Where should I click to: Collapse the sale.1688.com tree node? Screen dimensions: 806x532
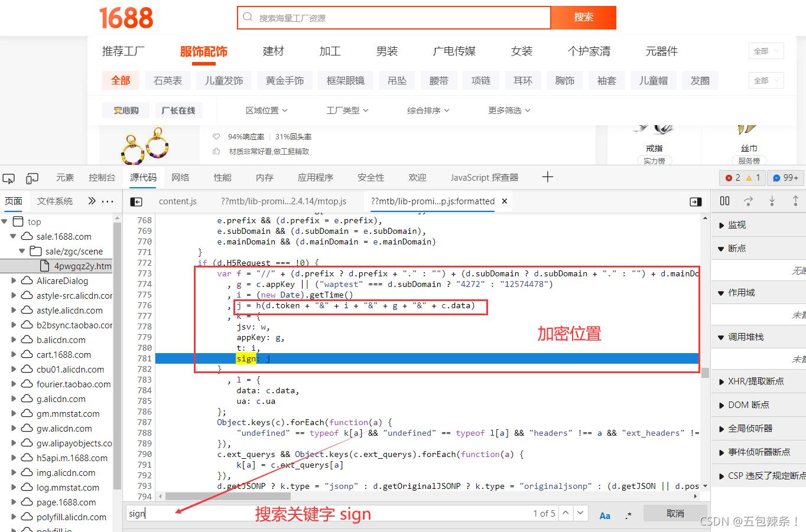tap(13, 236)
